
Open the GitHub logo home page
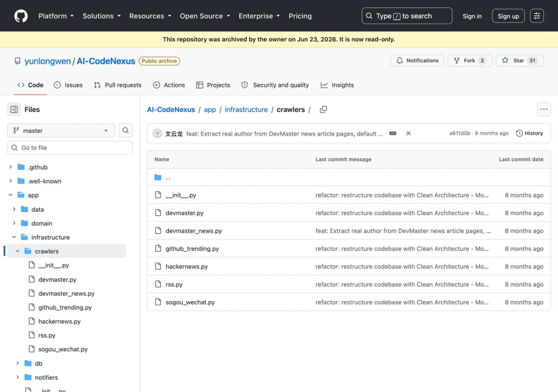pyautogui.click(x=21, y=16)
